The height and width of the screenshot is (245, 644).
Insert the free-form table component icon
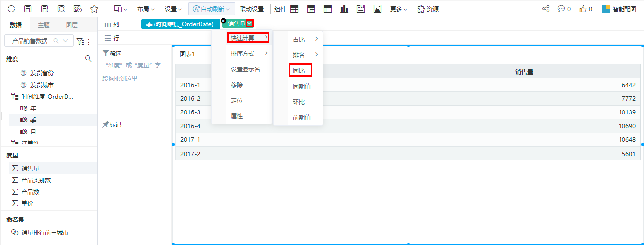click(x=328, y=9)
